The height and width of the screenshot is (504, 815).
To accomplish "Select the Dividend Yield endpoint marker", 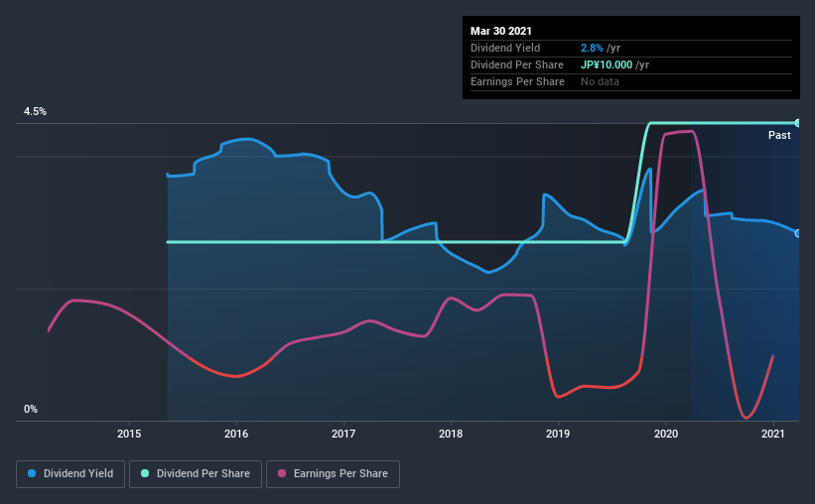I will pyautogui.click(x=797, y=233).
